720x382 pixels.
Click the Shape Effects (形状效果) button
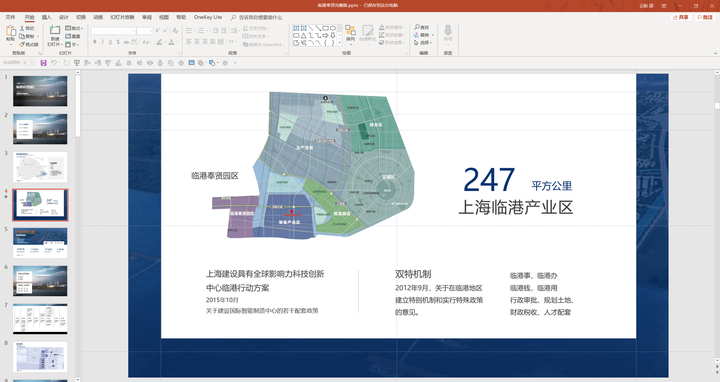(392, 42)
